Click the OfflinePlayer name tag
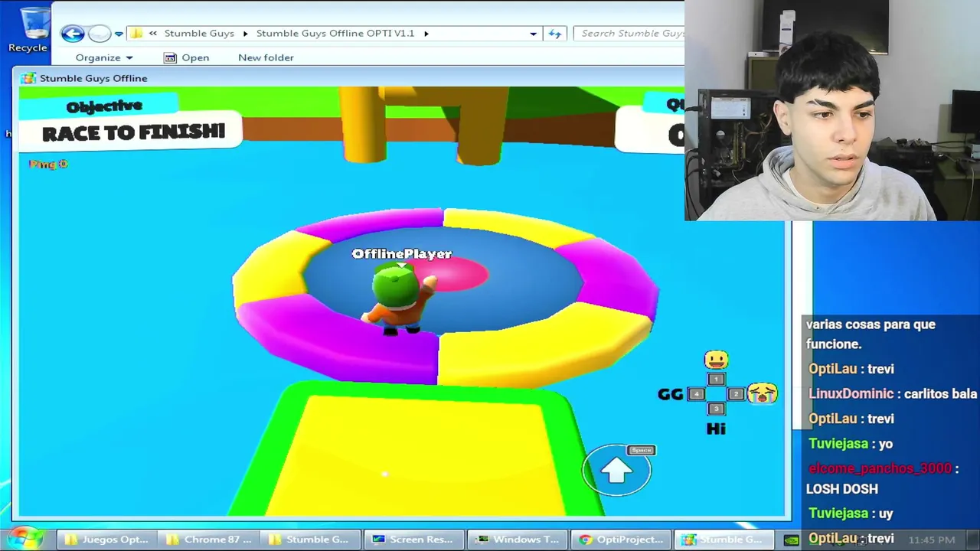This screenshot has height=551, width=980. click(401, 253)
